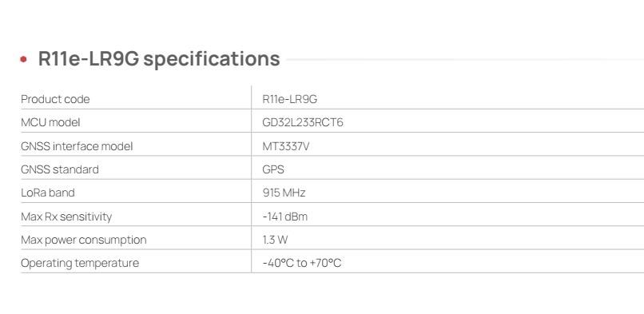The height and width of the screenshot is (314, 644).
Task: Click the R11e-LR9G product code value
Action: (x=289, y=99)
